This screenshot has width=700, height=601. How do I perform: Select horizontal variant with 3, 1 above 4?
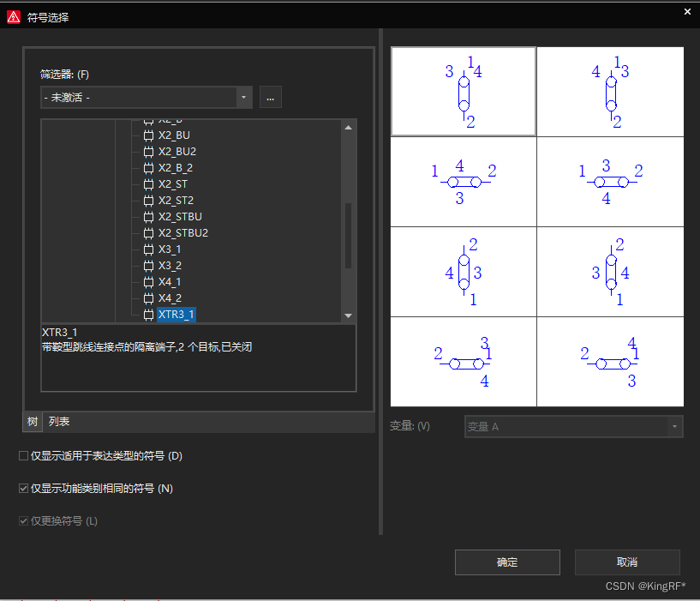[x=464, y=362]
